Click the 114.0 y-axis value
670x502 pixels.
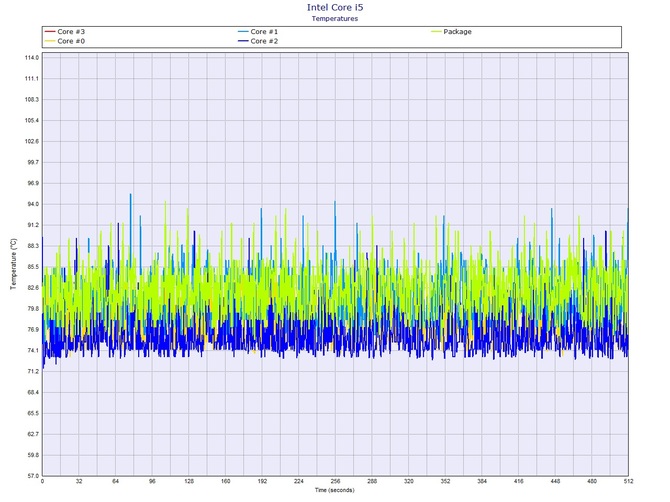33,58
